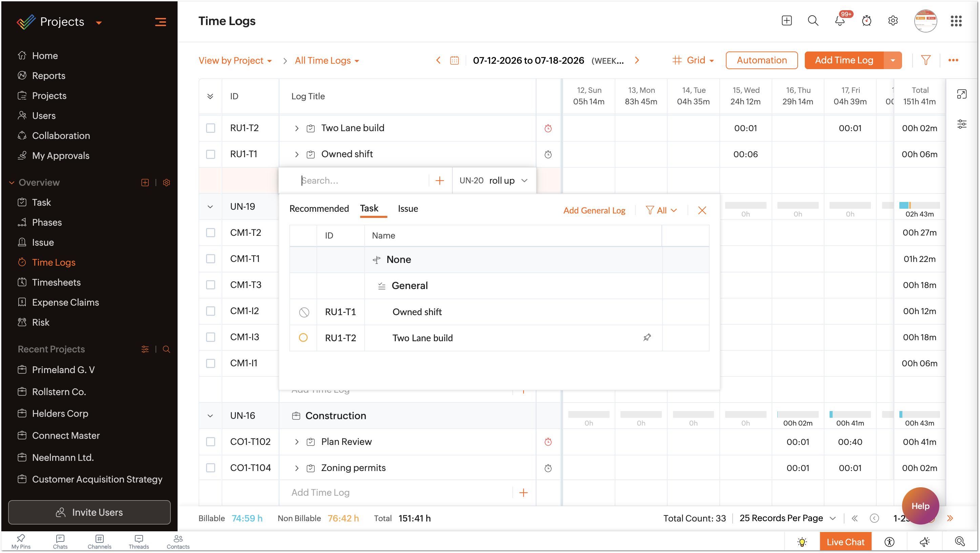980x553 pixels.
Task: Select the CO1-T104 row checkbox
Action: 210,468
